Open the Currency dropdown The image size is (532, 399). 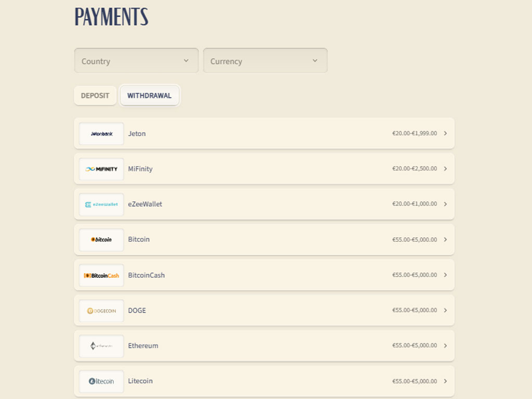tap(265, 61)
